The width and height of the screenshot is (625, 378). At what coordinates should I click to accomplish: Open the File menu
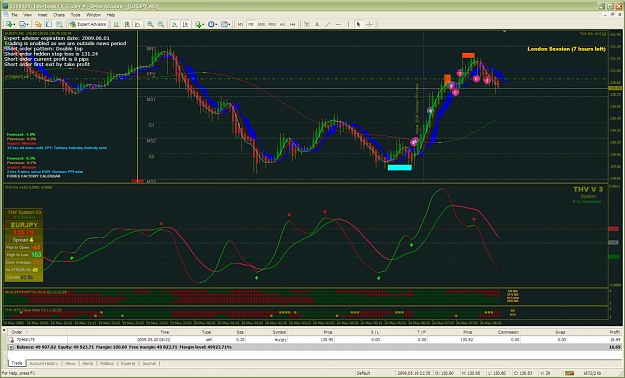14,15
